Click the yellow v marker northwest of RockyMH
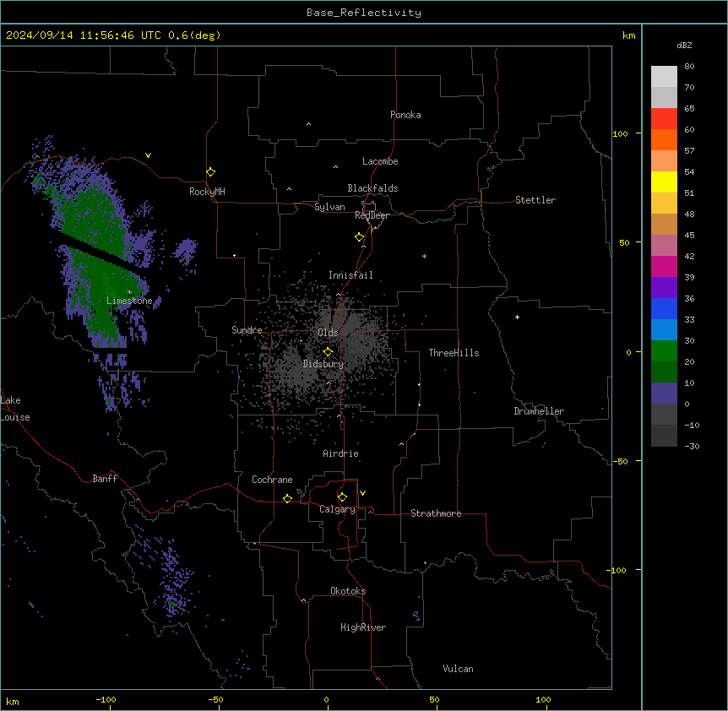 [148, 155]
